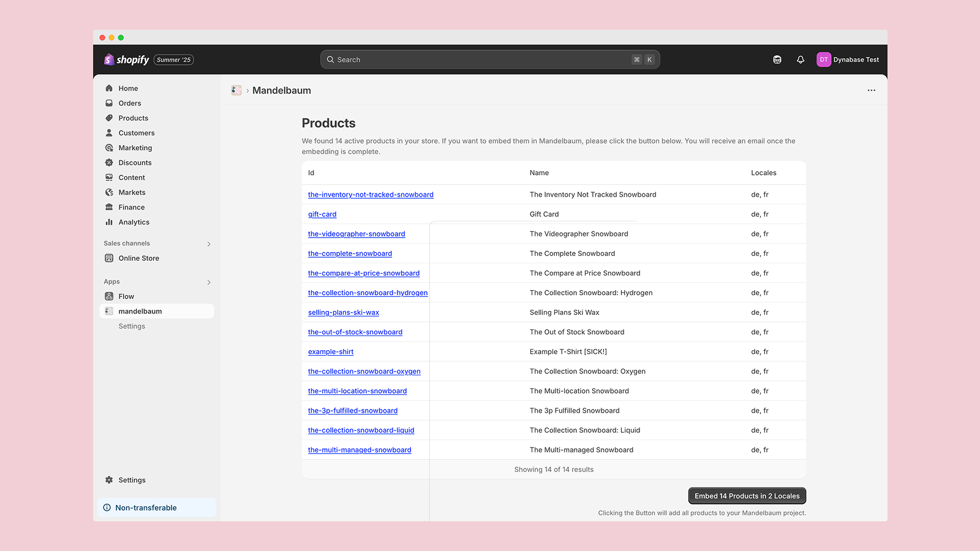Screen dimensions: 980x551
Task: Click the DT account avatar
Action: 824,59
